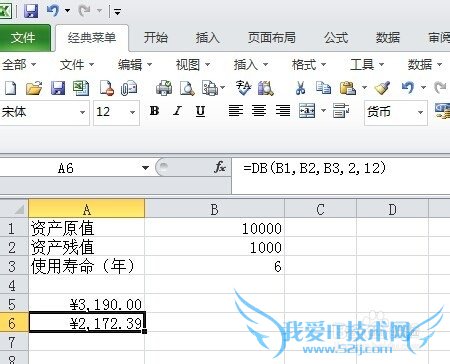The image size is (450, 364).
Task: Open the 宋体 font name dropdown
Action: (x=82, y=112)
